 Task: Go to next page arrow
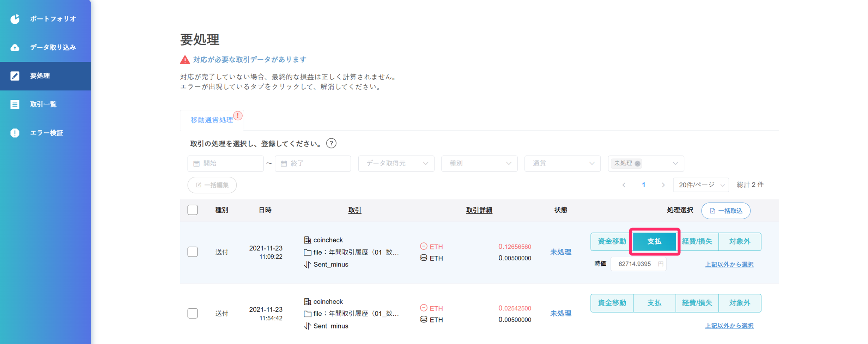[663, 185]
